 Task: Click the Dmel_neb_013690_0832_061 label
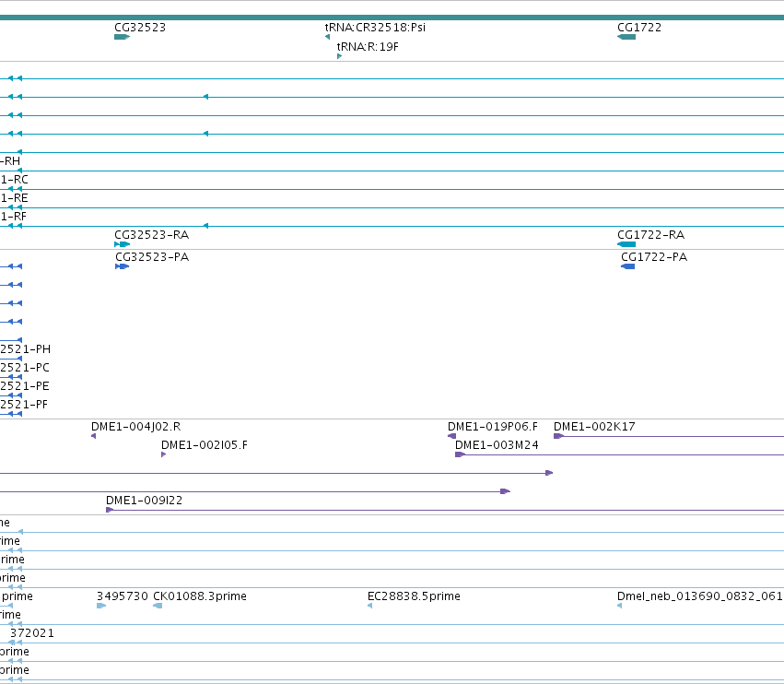[699, 596]
